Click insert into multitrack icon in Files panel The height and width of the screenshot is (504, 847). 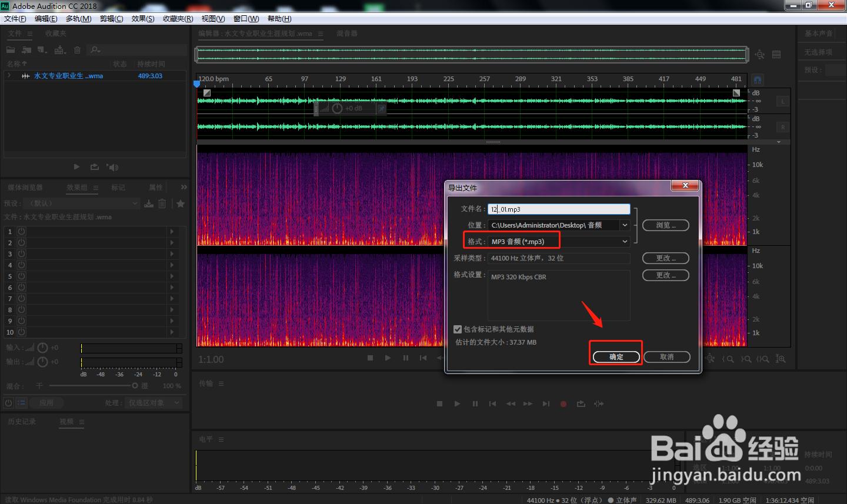click(60, 50)
